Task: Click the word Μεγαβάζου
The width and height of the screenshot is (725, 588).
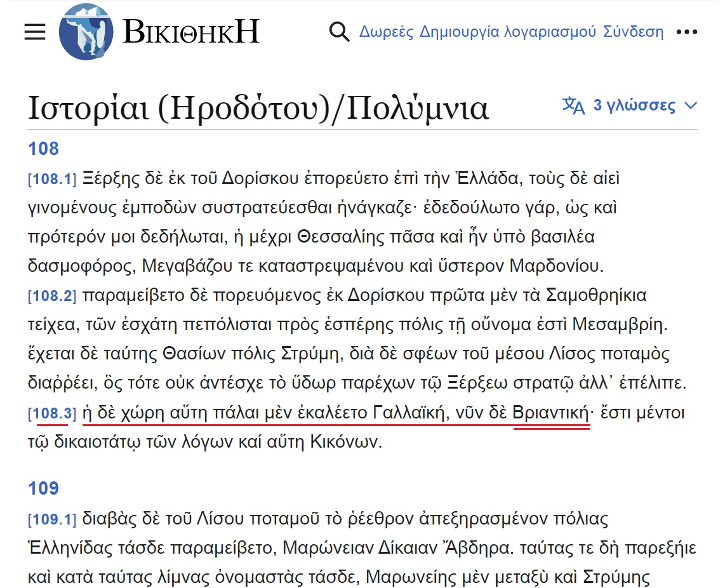Action: [x=188, y=266]
